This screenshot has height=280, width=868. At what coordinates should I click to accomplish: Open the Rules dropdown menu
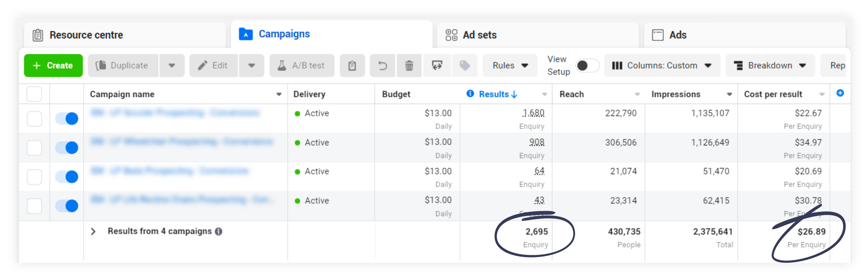click(510, 66)
